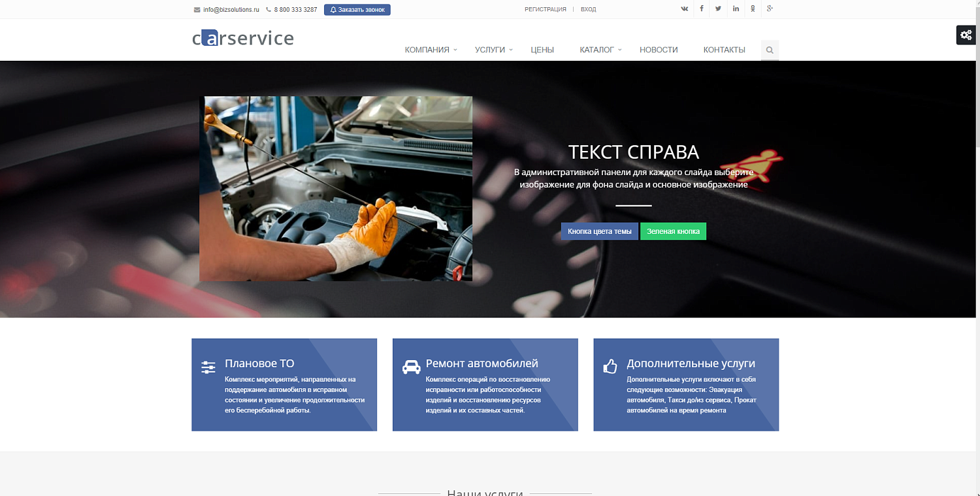The width and height of the screenshot is (980, 496).
Task: Click the Заказать звонок button
Action: [357, 9]
